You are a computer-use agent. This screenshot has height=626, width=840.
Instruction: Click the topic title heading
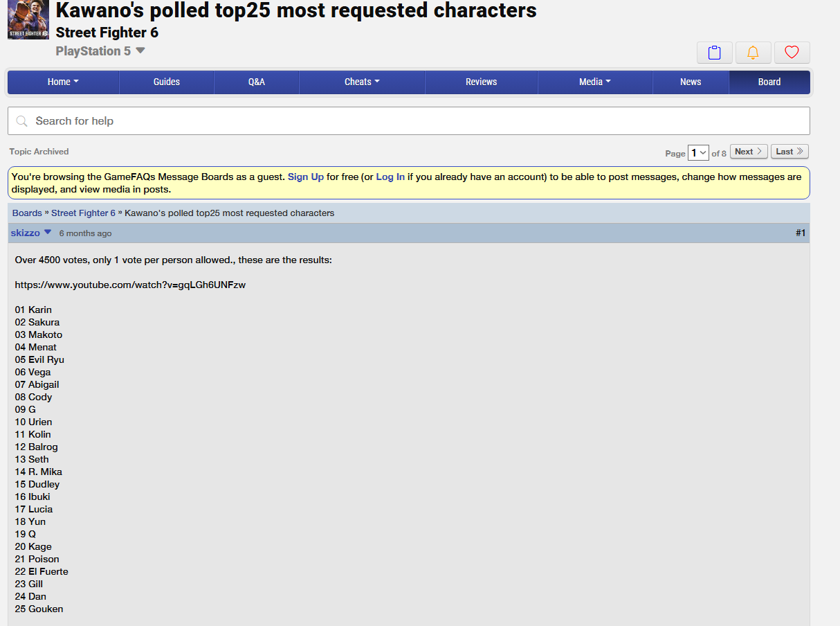296,10
